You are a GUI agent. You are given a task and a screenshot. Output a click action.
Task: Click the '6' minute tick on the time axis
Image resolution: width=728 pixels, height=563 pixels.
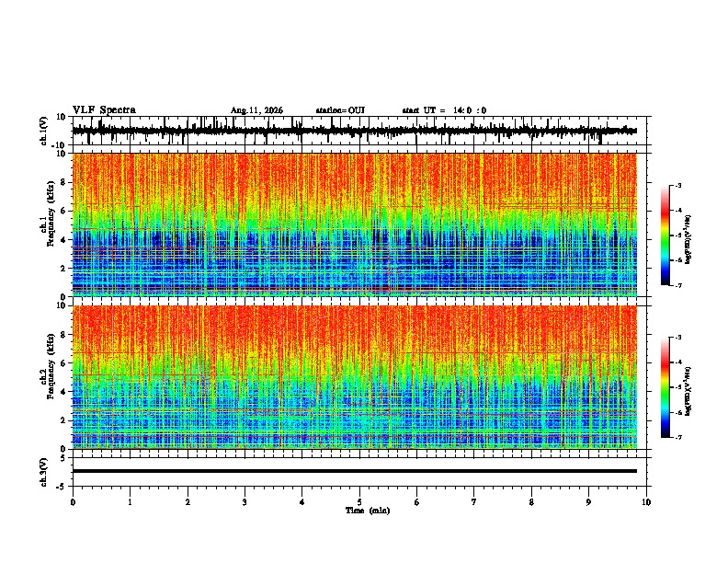click(x=417, y=502)
